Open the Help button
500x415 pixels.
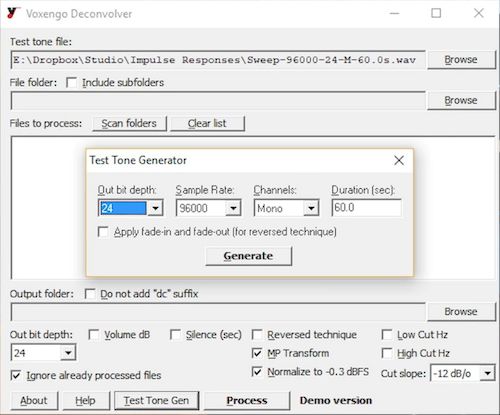tap(85, 400)
